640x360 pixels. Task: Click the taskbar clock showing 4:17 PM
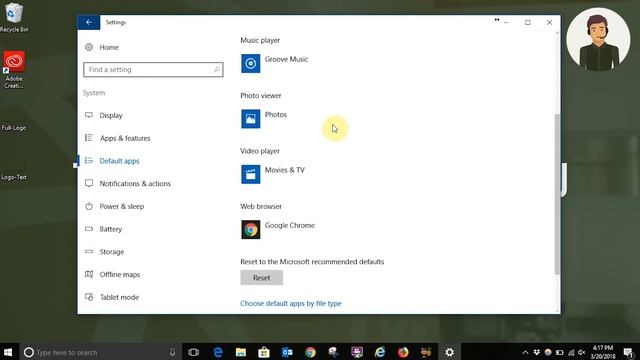(603, 352)
